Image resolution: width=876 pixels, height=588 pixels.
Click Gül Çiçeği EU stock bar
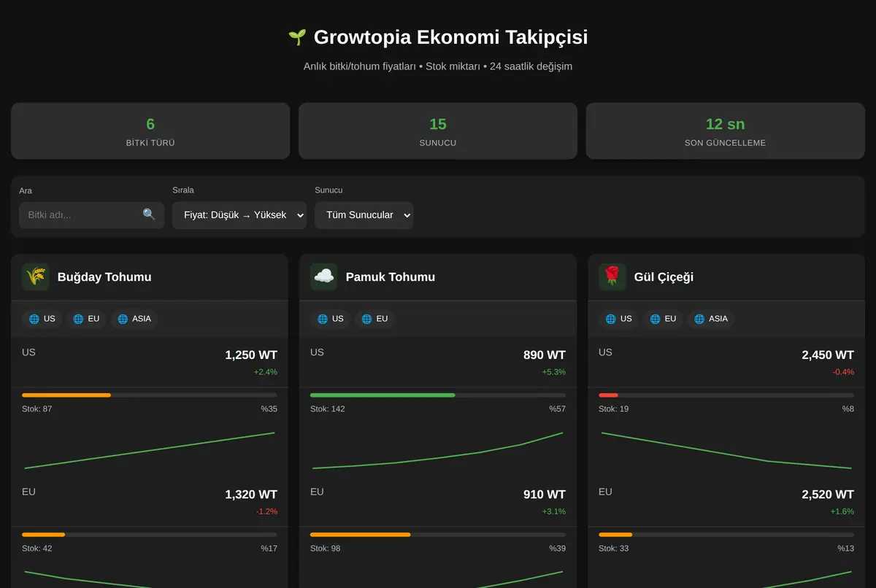[726, 534]
